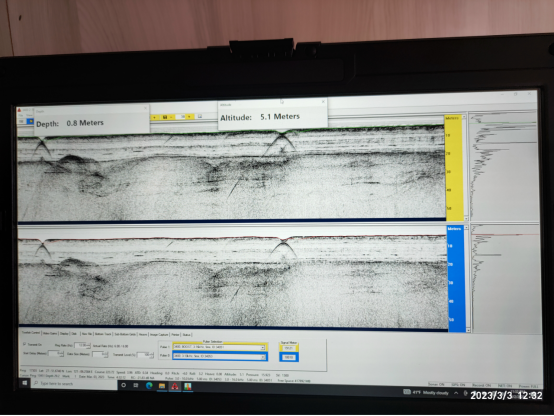Click the Cortana circle icon on taskbar

[x=124, y=385]
